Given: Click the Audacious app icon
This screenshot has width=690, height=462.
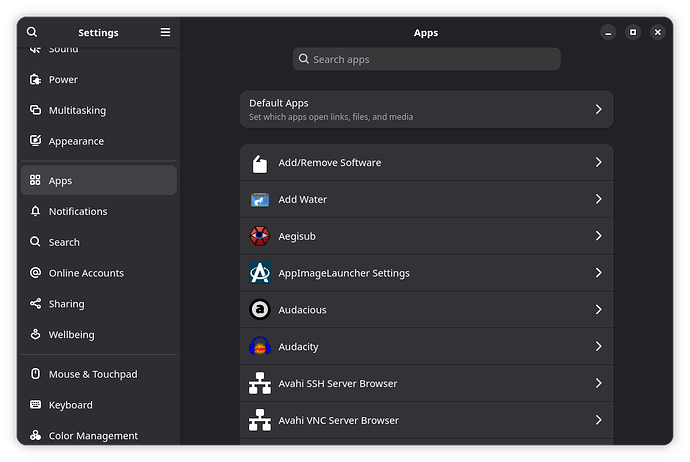Looking at the screenshot, I should click(x=260, y=310).
